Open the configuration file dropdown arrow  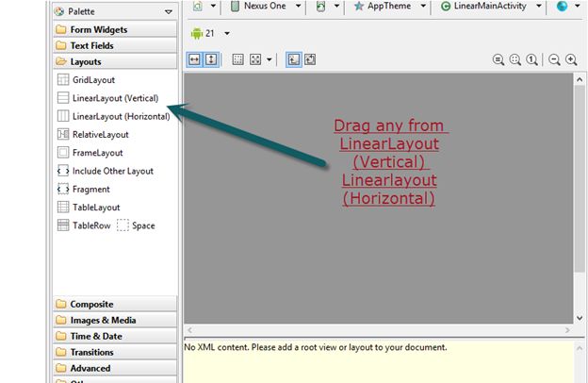[213, 6]
